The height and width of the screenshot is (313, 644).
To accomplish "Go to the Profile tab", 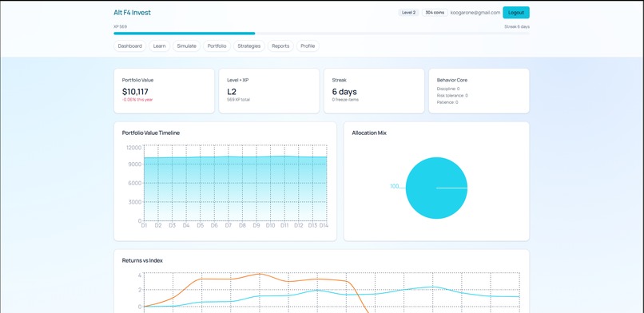I will [x=308, y=46].
